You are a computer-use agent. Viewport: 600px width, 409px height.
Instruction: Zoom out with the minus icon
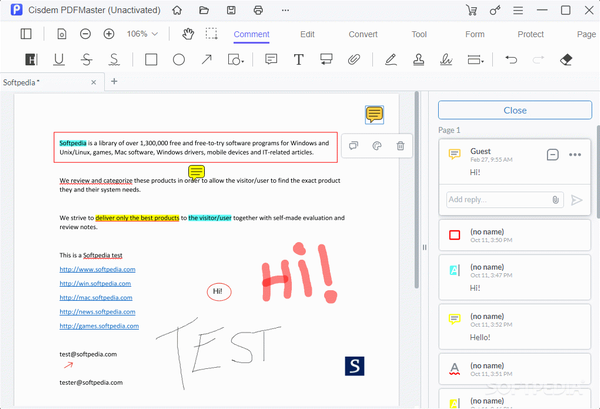tap(85, 34)
